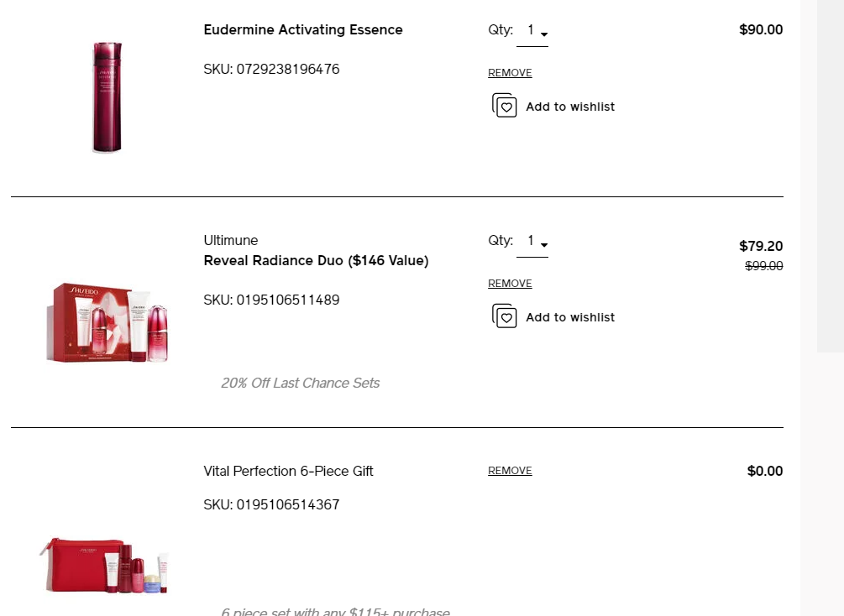This screenshot has height=616, width=844.
Task: Click the wishlist heart icon for Ultimune duo
Action: click(504, 316)
